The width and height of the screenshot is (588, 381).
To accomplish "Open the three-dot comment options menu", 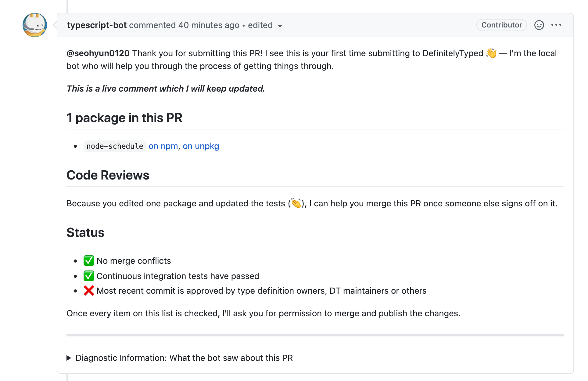I will 556,25.
